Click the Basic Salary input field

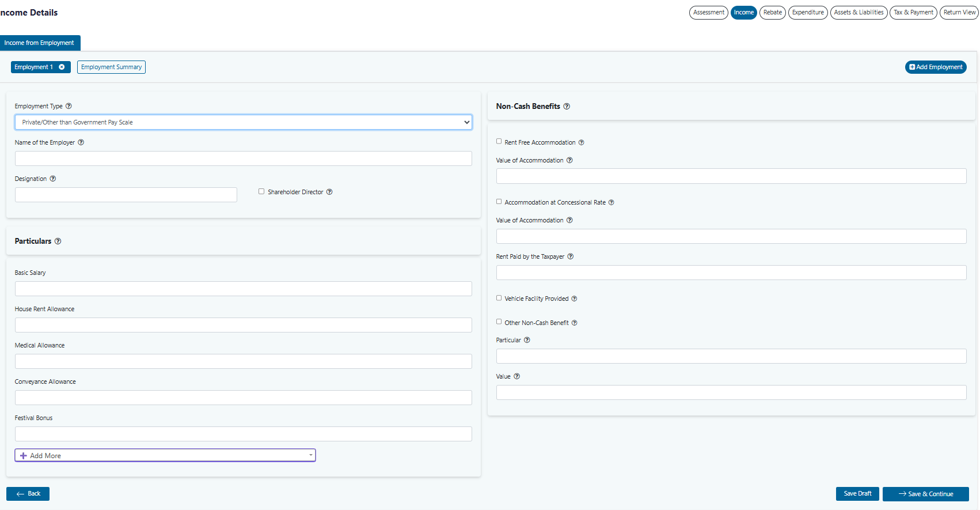(244, 289)
